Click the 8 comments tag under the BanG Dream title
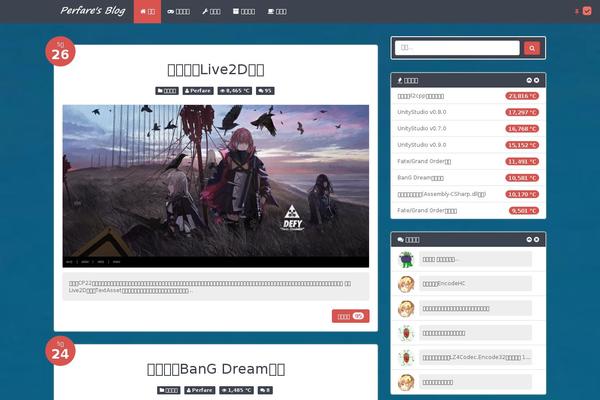The image size is (600, 400). (265, 390)
